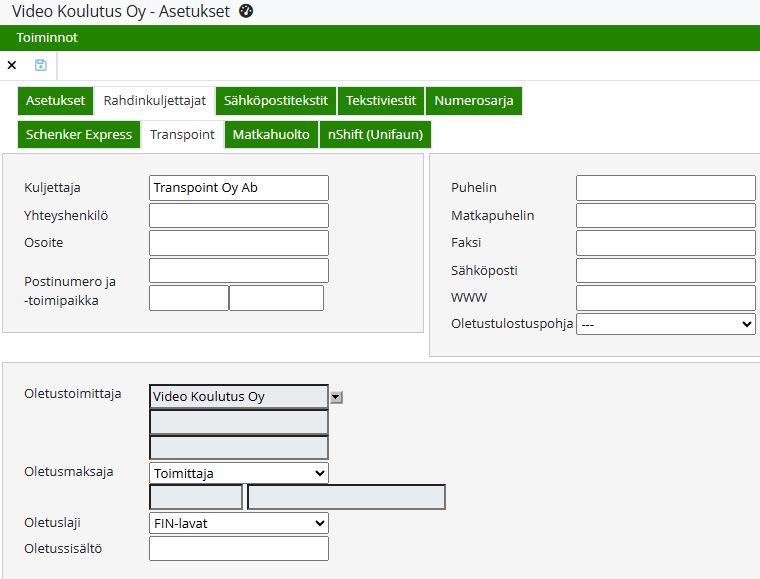Open the Oletustulostuspohja dropdown
760x579 pixels.
665,324
